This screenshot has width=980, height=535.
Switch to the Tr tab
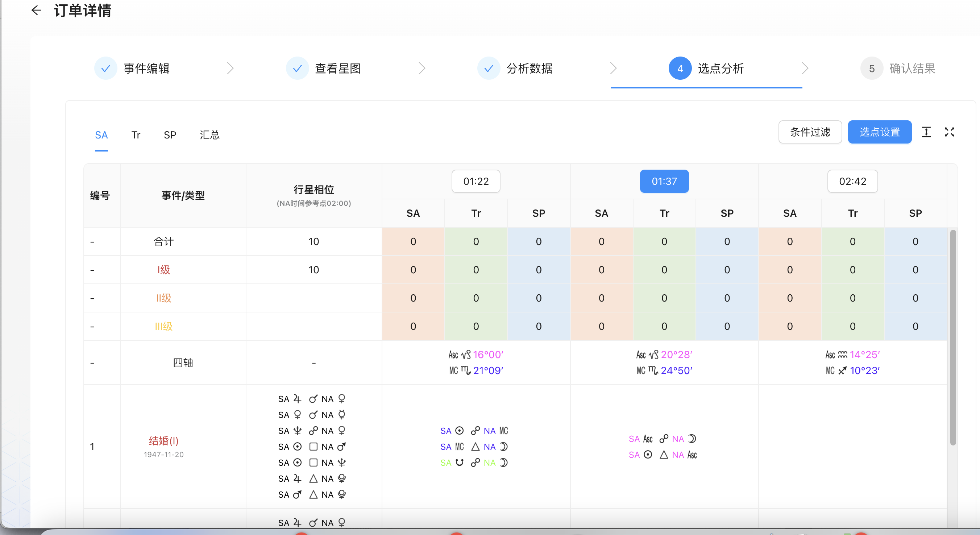136,135
